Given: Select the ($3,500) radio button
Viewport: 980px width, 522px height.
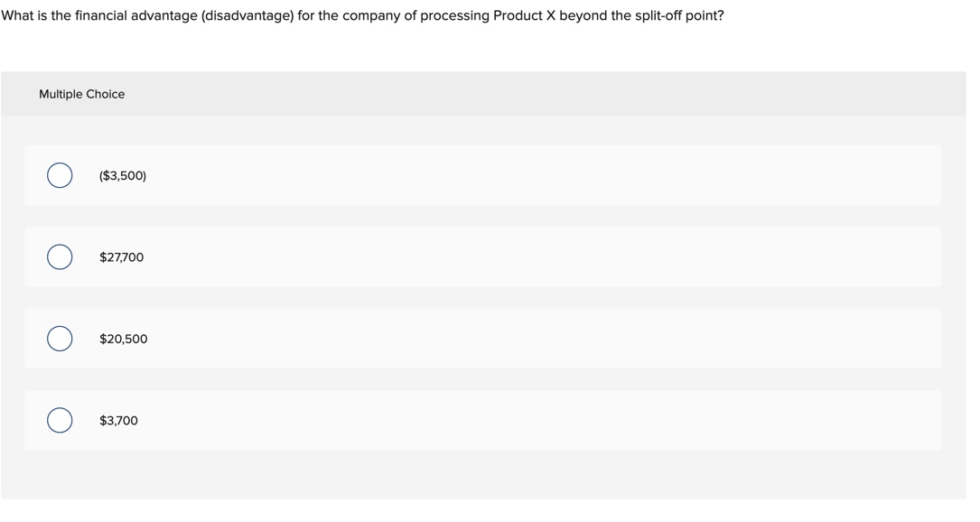Looking at the screenshot, I should 60,175.
